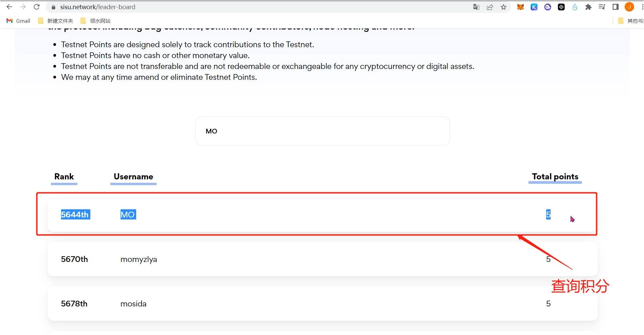
Task: Open the media control playlist icon
Action: pos(602,7)
